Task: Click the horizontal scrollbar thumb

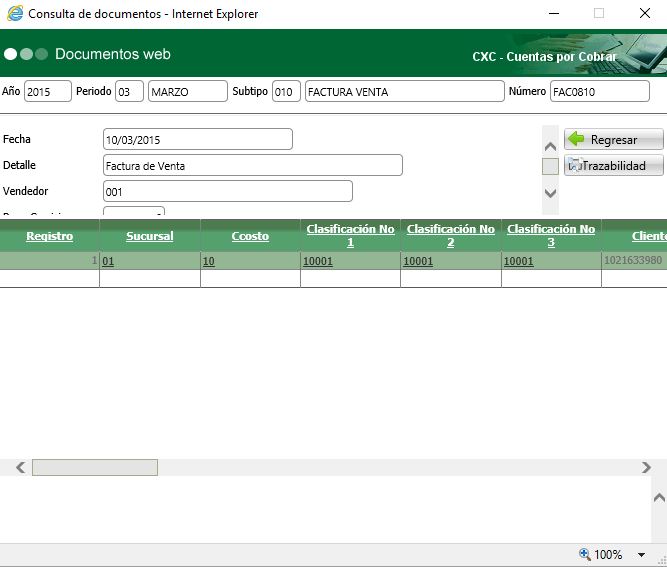Action: [x=95, y=467]
